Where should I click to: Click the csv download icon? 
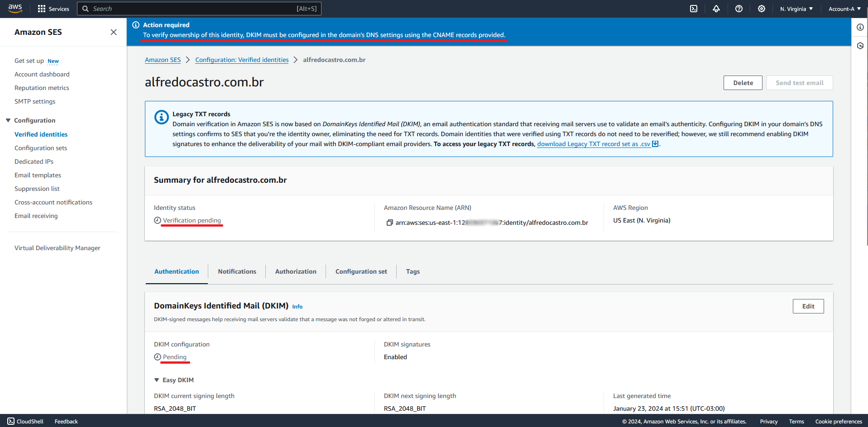coord(655,144)
